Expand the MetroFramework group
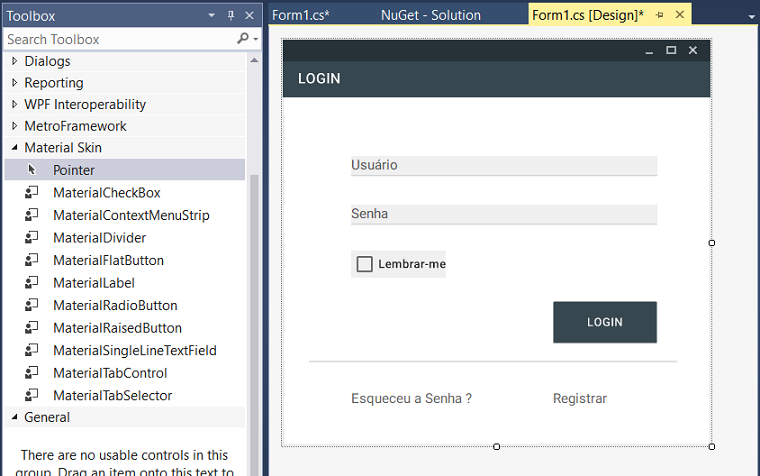This screenshot has height=476, width=760. click(x=15, y=126)
